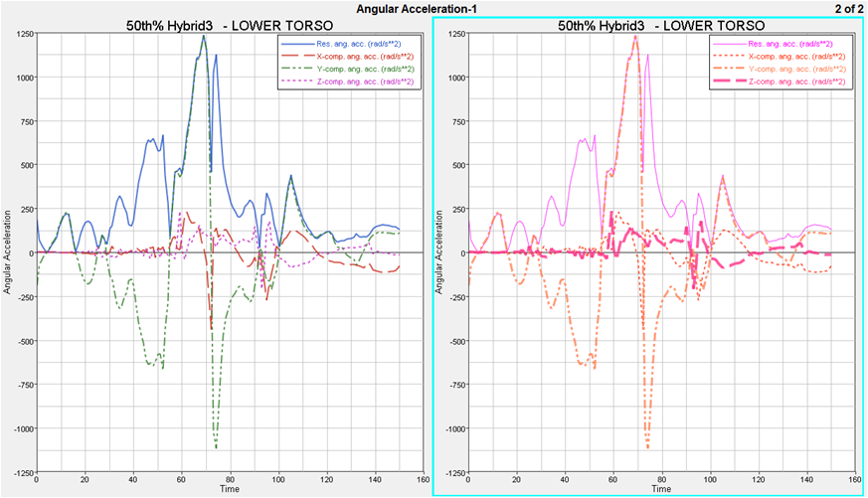This screenshot has width=868, height=498.
Task: Select the Angular Acceleration vertical axis label on right plot
Action: coord(438,252)
